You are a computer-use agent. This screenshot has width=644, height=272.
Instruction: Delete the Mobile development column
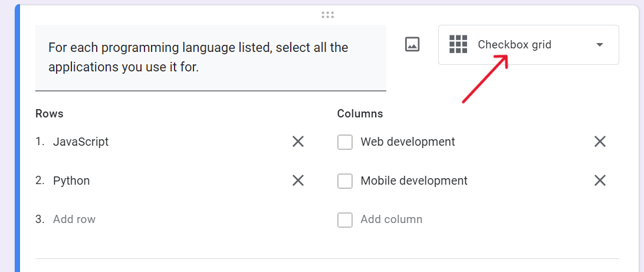[600, 181]
